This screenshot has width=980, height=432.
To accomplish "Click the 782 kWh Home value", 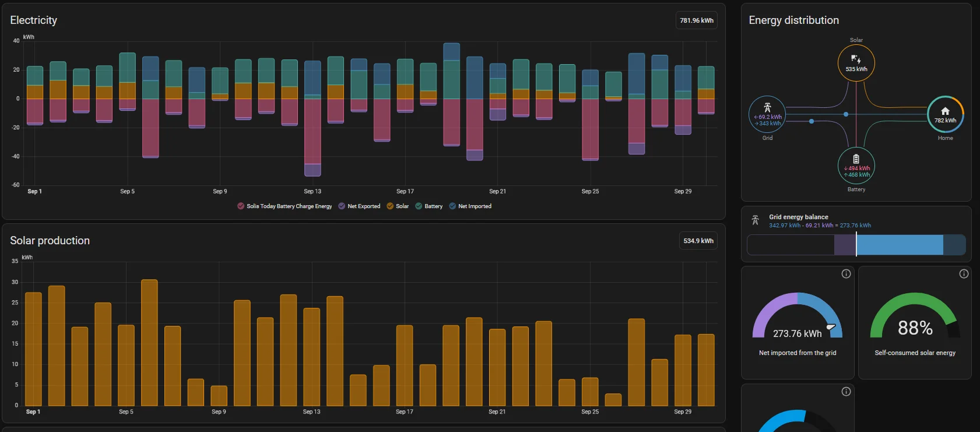I will coord(946,121).
